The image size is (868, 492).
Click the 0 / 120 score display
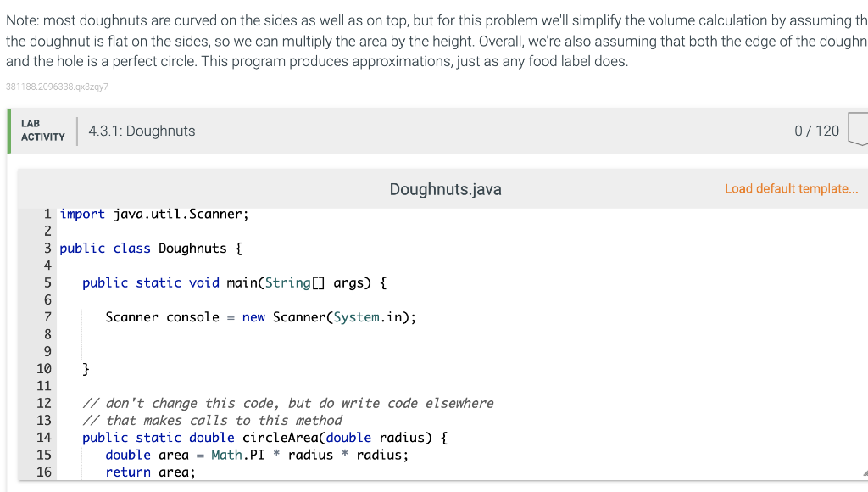click(x=816, y=130)
